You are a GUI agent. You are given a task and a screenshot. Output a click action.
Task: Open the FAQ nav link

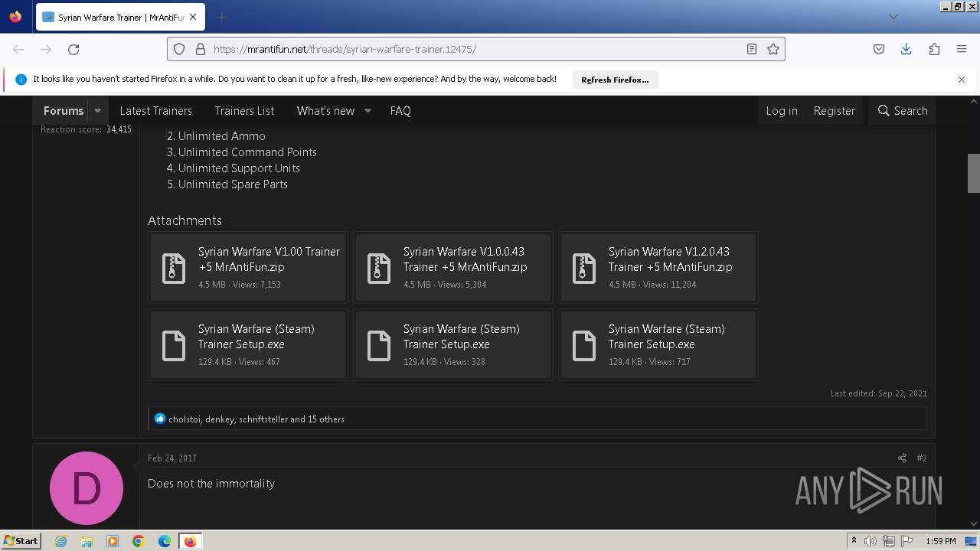pos(400,111)
